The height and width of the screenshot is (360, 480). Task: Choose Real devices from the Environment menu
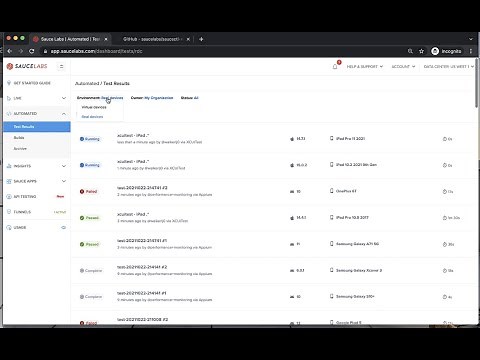[x=92, y=117]
